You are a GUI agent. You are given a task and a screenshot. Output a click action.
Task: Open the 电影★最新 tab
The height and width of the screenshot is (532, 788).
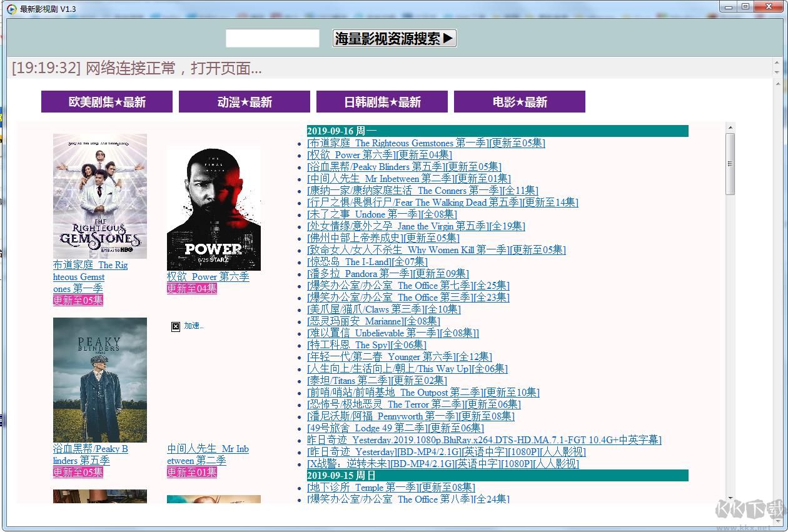coord(520,102)
